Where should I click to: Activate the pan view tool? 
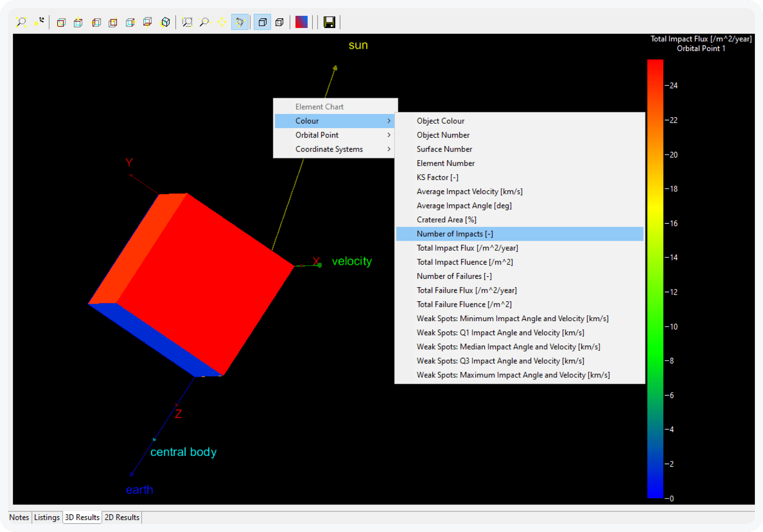(x=222, y=22)
